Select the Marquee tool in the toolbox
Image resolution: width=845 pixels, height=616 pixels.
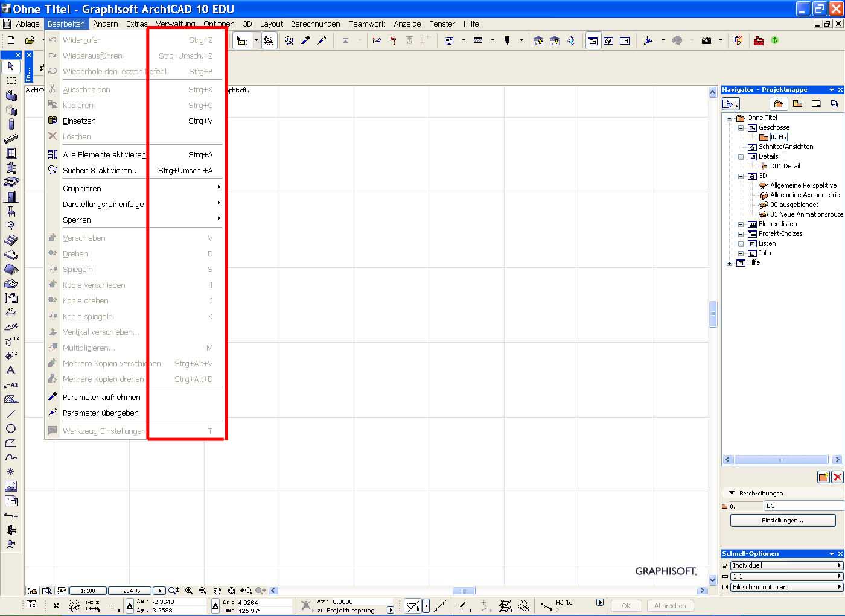[11, 80]
